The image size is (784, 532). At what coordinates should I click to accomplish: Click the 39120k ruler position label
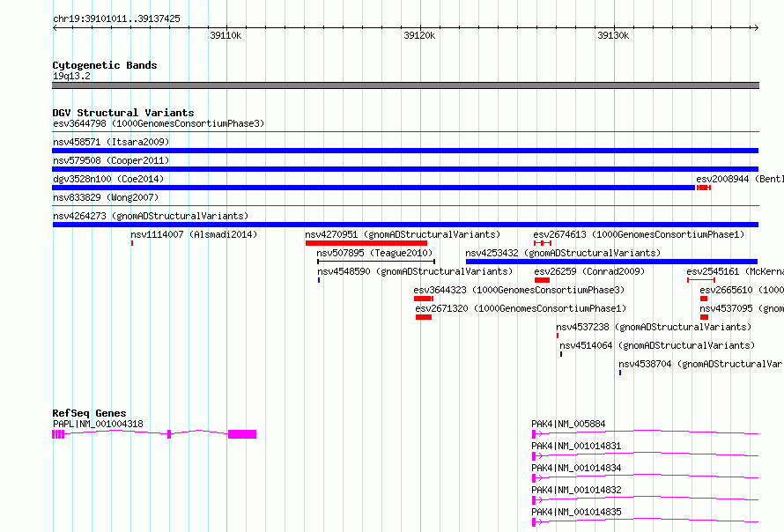pos(419,35)
